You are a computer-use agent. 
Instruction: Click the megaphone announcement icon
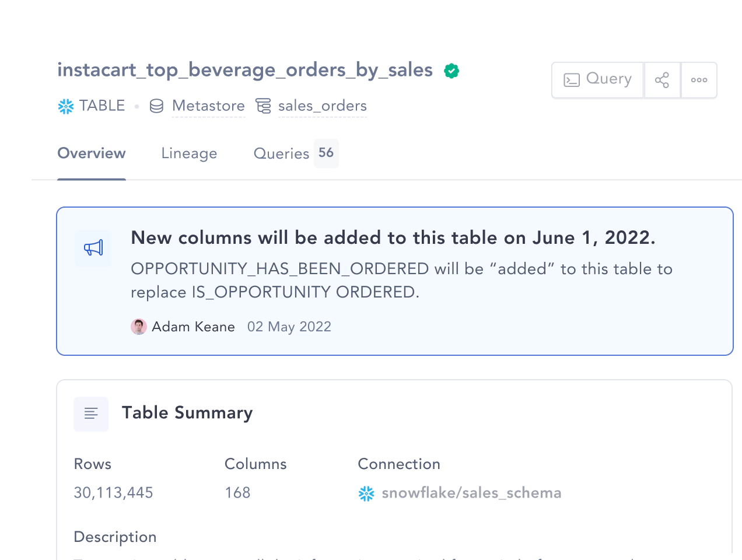click(x=93, y=248)
